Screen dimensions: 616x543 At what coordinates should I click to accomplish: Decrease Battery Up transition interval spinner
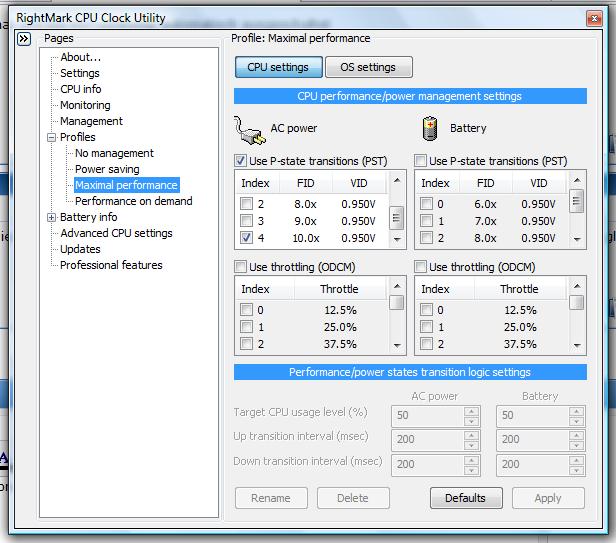tap(576, 446)
